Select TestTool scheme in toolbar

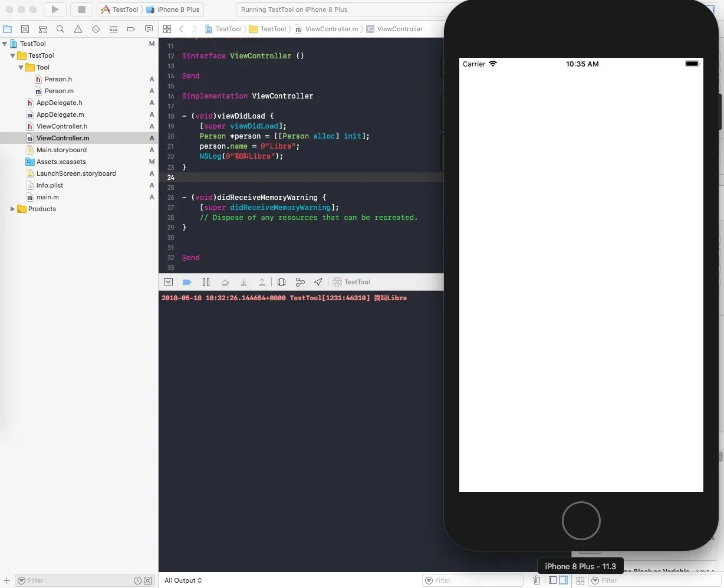click(120, 9)
